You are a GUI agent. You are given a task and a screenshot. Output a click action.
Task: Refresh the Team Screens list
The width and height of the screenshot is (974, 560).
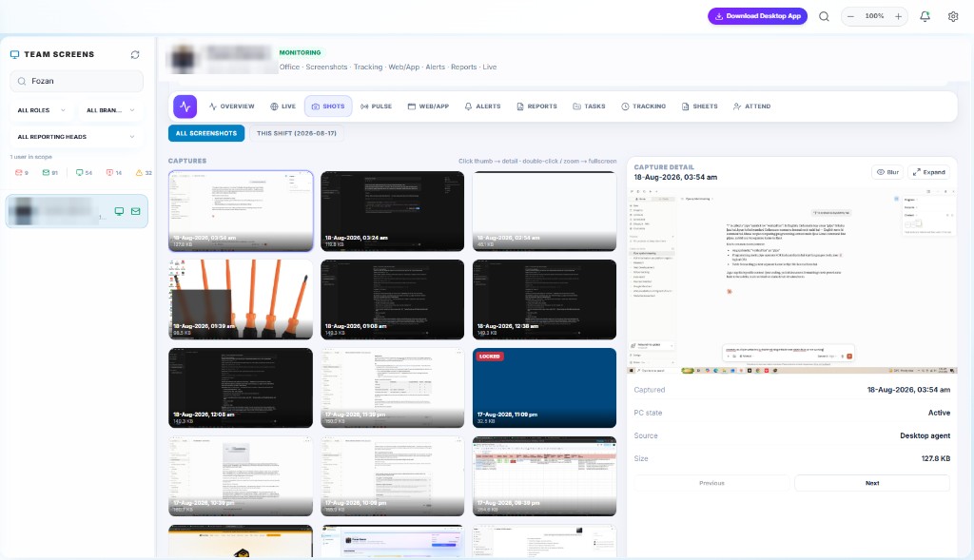[135, 54]
